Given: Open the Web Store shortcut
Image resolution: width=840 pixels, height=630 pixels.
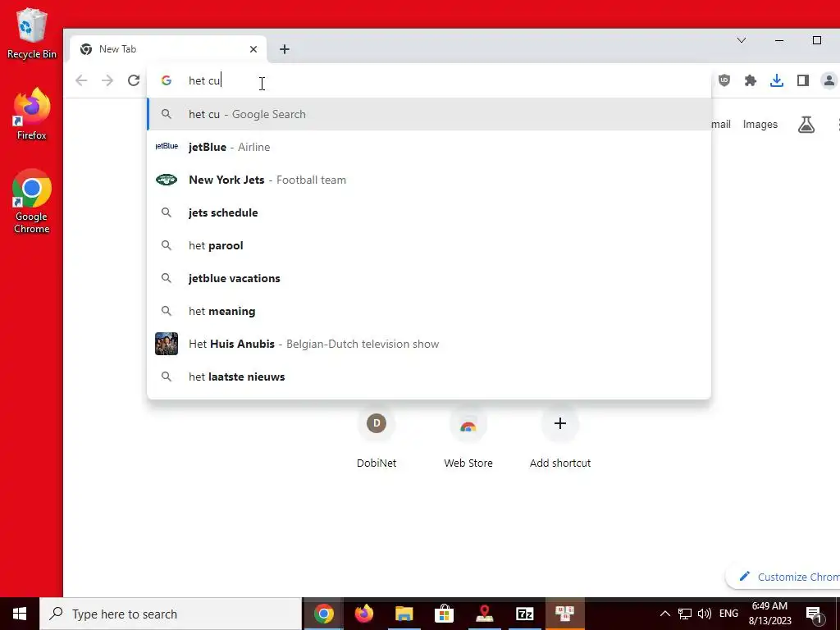Looking at the screenshot, I should [468, 438].
